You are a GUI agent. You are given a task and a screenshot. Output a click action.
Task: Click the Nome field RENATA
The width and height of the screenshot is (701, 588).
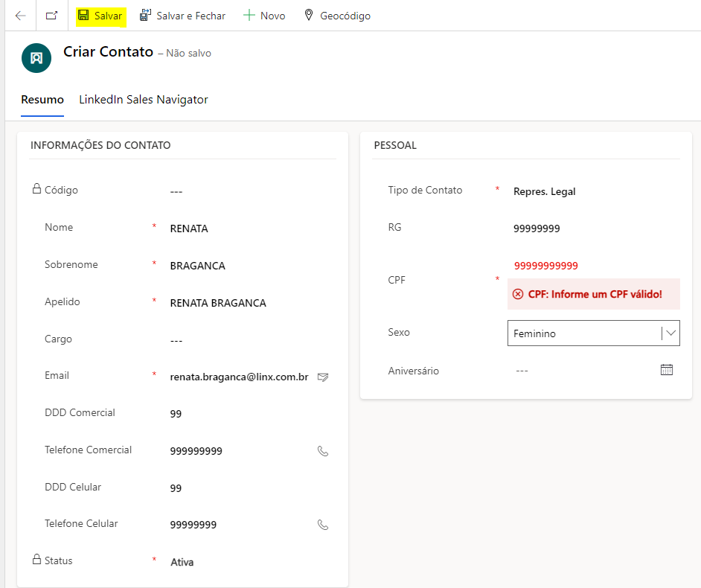[189, 229]
